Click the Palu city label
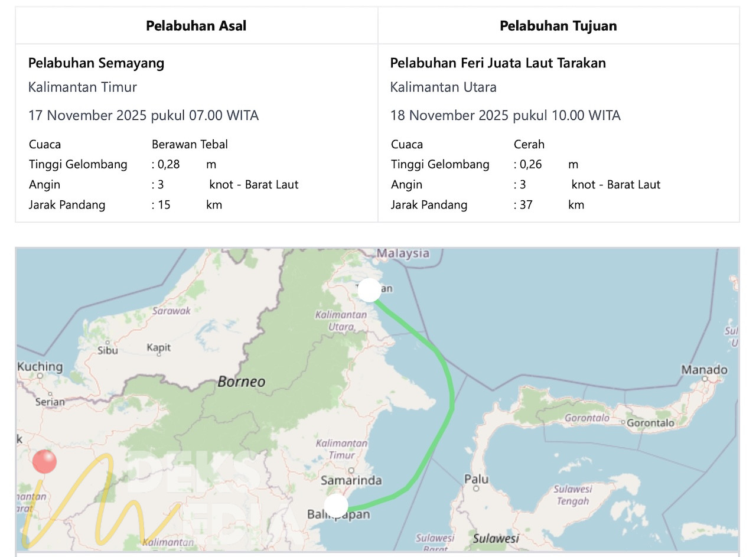 [477, 479]
